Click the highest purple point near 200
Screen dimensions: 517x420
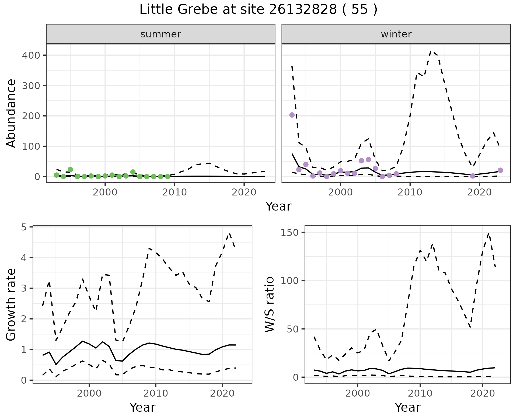(292, 115)
